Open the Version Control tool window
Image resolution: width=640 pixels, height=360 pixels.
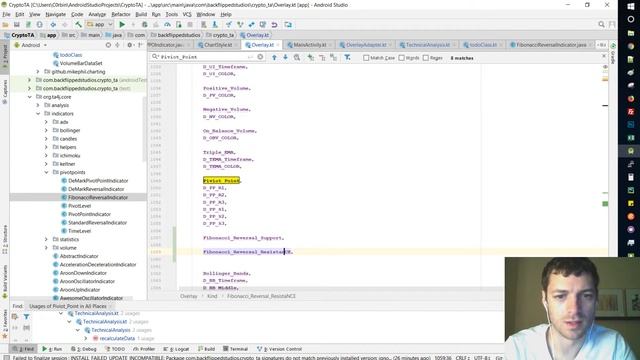pyautogui.click(x=280, y=349)
